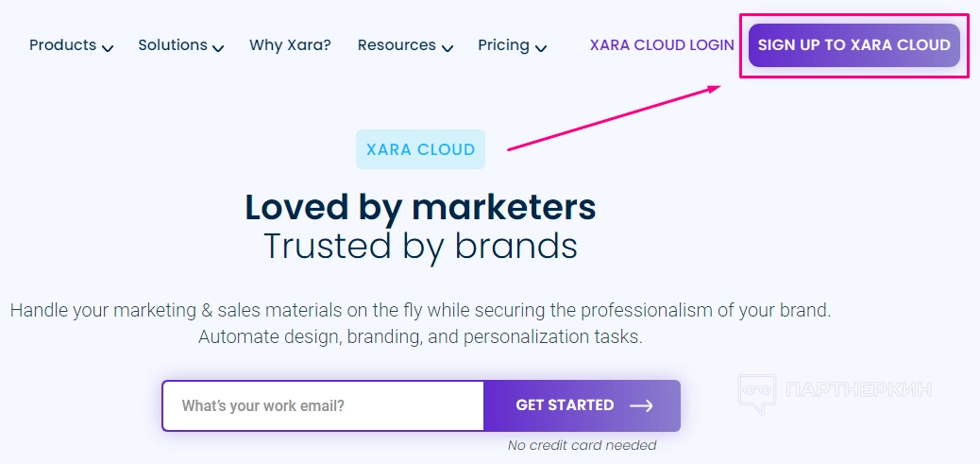This screenshot has width=980, height=464.
Task: Click the Trusted by brands subheading
Action: (420, 246)
